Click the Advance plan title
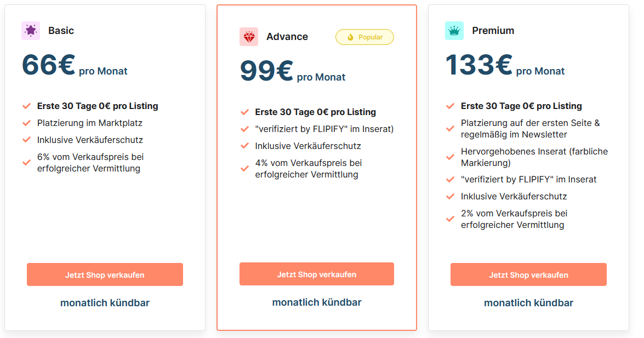644x338 pixels. [x=287, y=37]
